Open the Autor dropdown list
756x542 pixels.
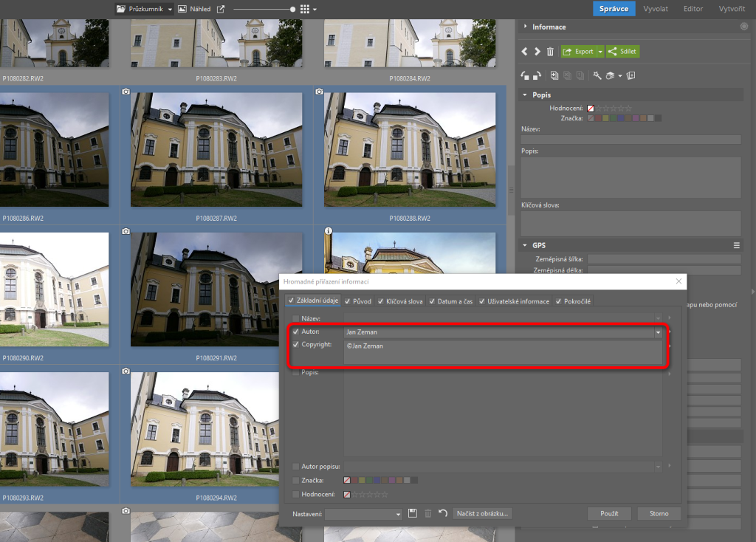[657, 333]
